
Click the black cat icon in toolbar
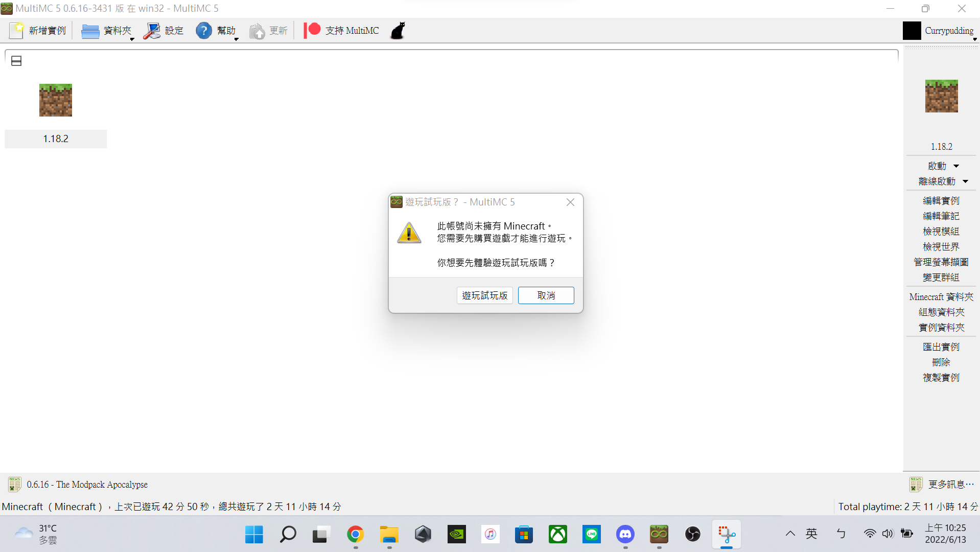pos(398,31)
